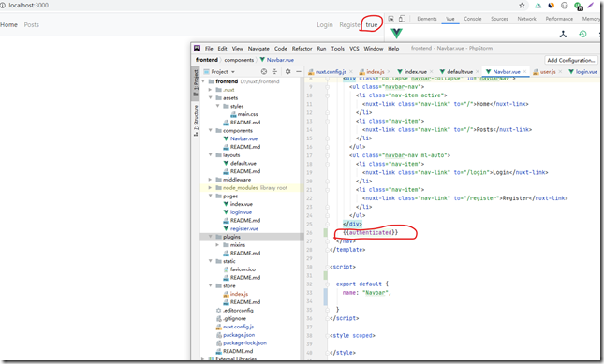Expand the middleware folder
604x364 pixels.
(x=211, y=180)
